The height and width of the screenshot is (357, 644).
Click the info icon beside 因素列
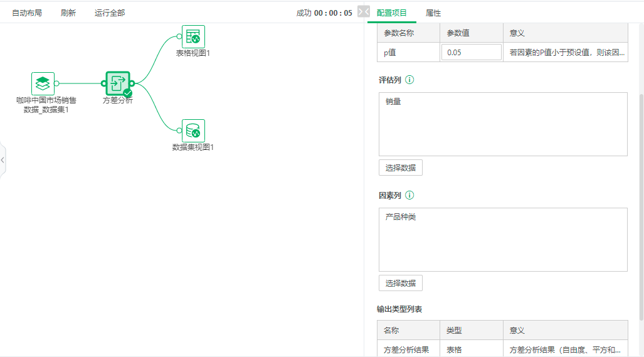[x=409, y=195]
